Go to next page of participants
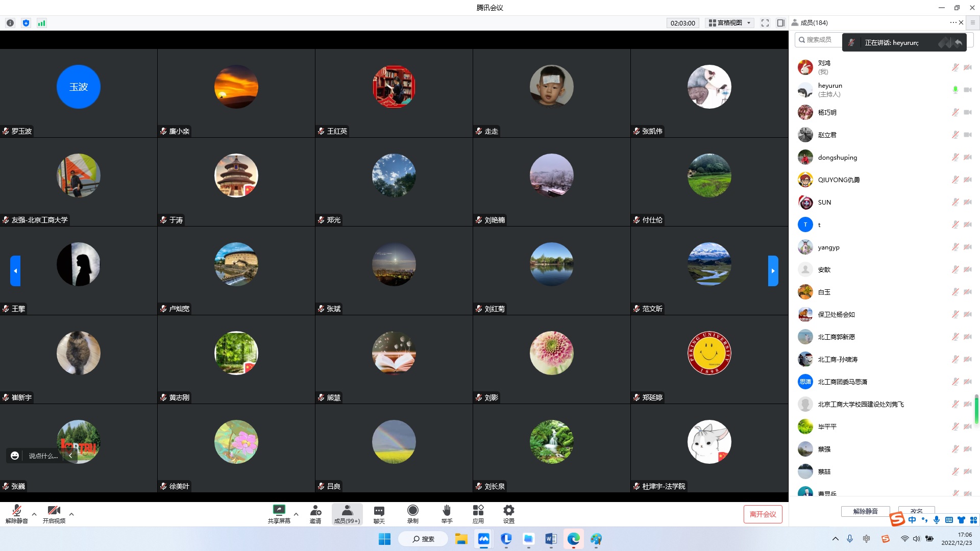The height and width of the screenshot is (551, 980). coord(773,271)
